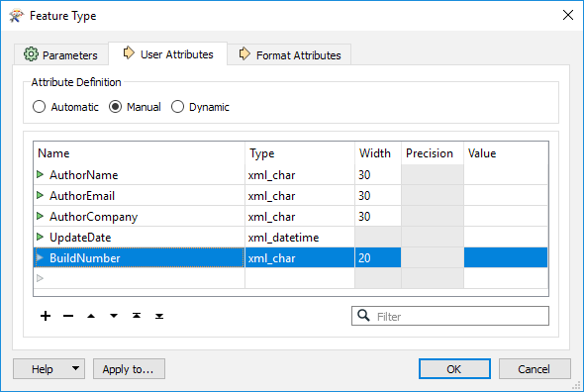Viewport: 584px width, 392px height.
Task: Click the Filter text field
Action: pyautogui.click(x=450, y=316)
